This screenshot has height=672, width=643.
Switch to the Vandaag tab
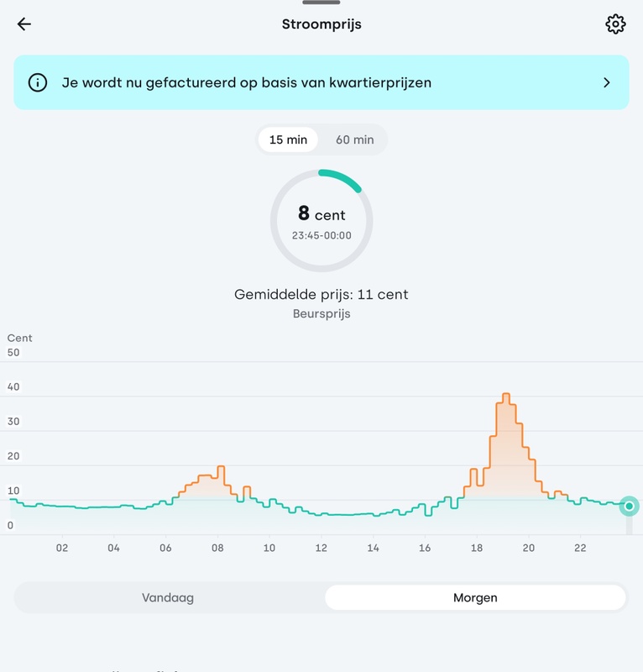[168, 598]
